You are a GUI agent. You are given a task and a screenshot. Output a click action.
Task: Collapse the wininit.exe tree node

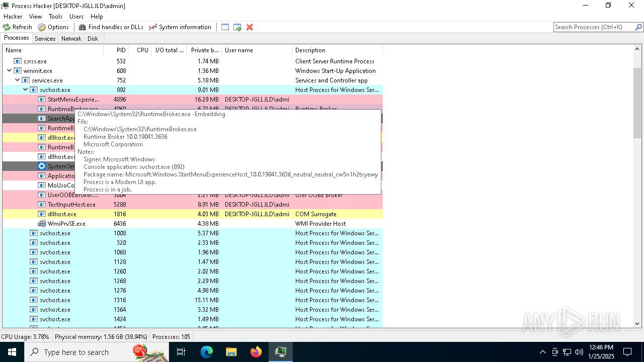pos(10,71)
